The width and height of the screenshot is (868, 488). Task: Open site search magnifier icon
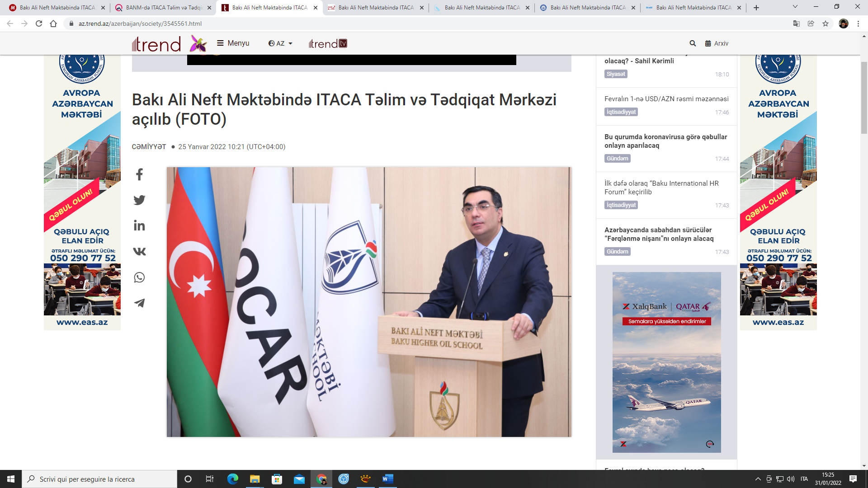693,43
